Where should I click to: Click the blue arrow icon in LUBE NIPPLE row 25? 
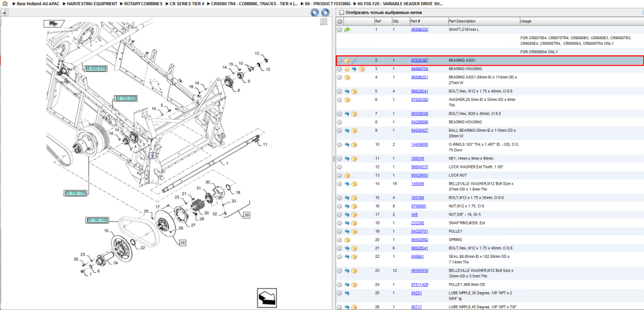(347, 293)
